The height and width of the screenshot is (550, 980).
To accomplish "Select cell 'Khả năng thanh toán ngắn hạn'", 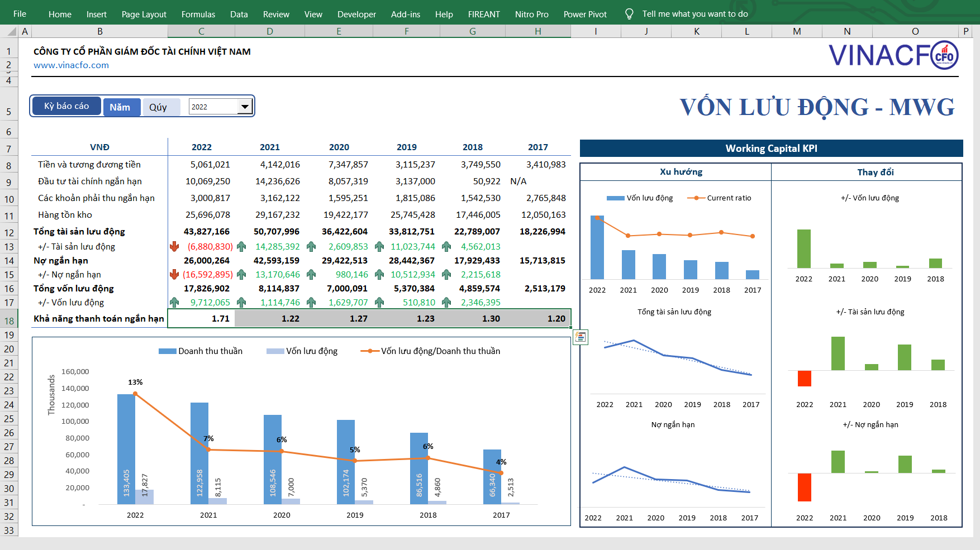I will [x=99, y=318].
